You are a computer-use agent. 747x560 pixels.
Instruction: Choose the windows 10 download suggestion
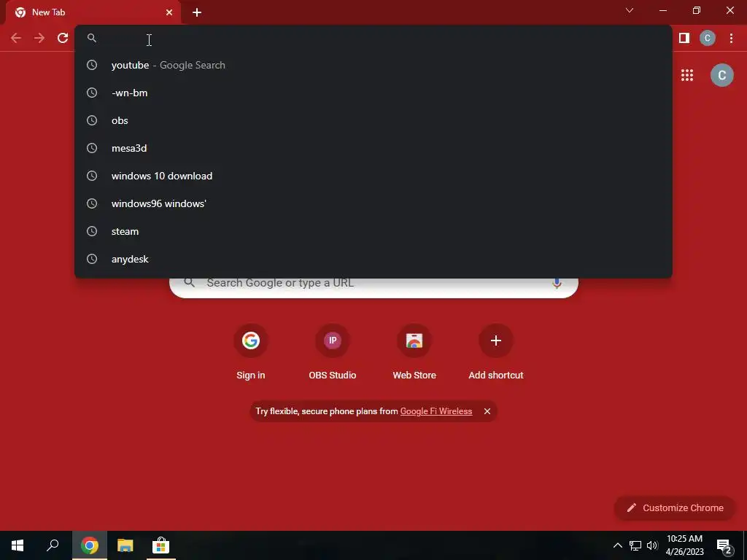pyautogui.click(x=373, y=176)
